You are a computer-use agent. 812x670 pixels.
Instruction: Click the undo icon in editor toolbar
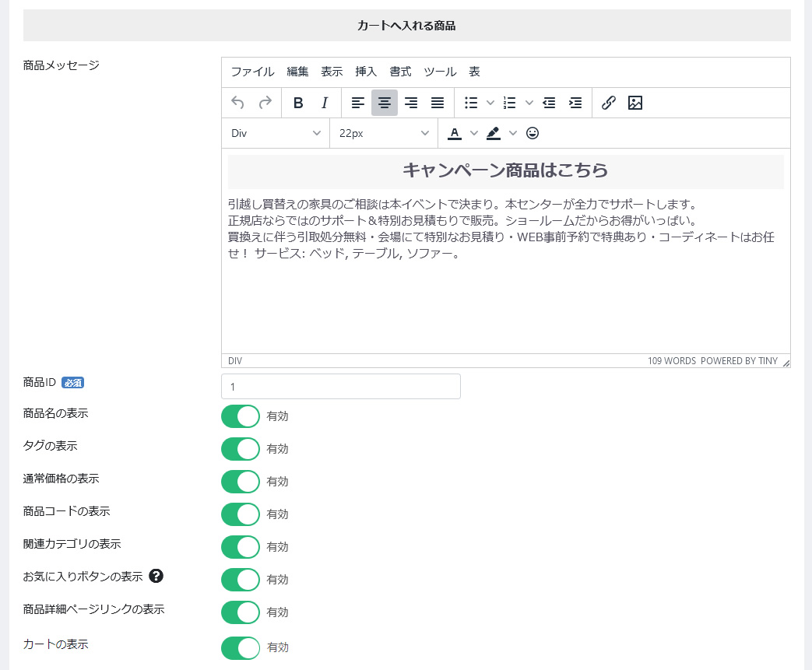pos(237,103)
